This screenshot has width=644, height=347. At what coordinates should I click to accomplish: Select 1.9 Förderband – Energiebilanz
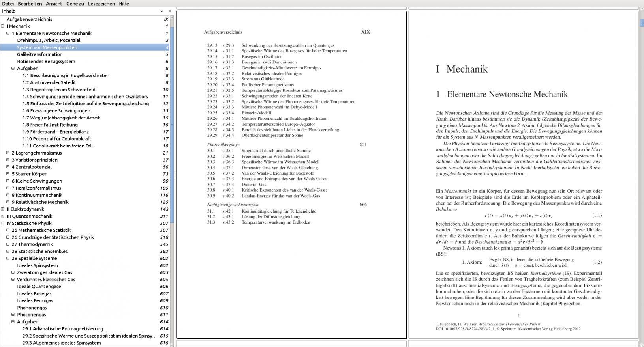click(x=56, y=132)
